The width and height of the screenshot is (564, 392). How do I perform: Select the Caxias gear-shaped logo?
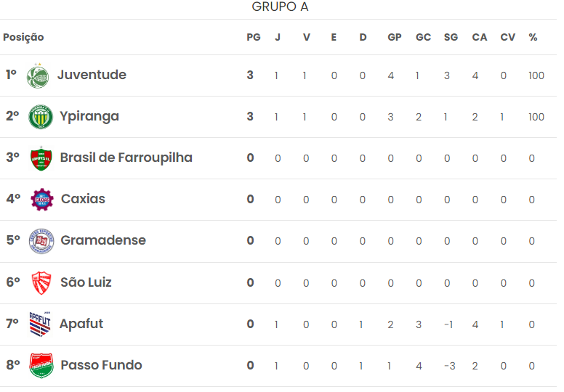(x=42, y=200)
